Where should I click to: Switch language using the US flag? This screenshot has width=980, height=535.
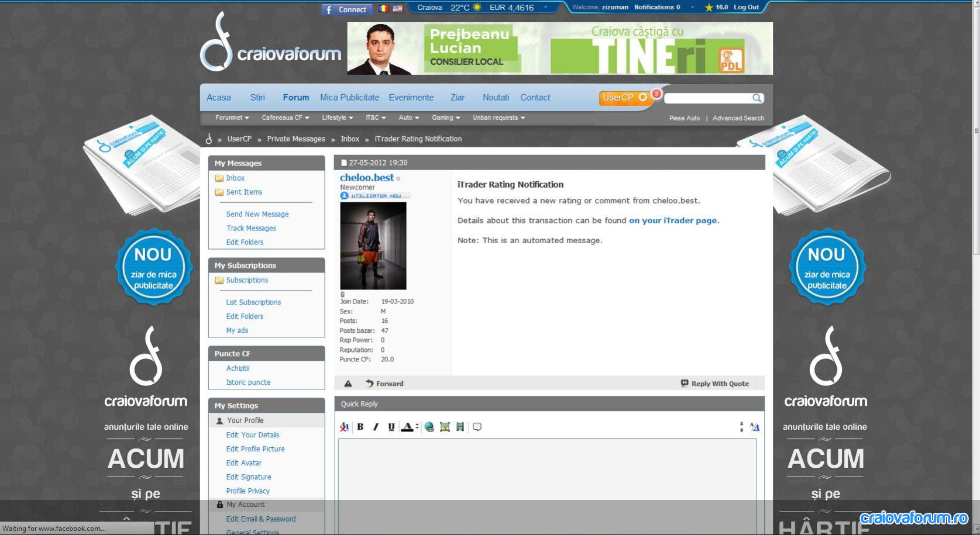398,8
